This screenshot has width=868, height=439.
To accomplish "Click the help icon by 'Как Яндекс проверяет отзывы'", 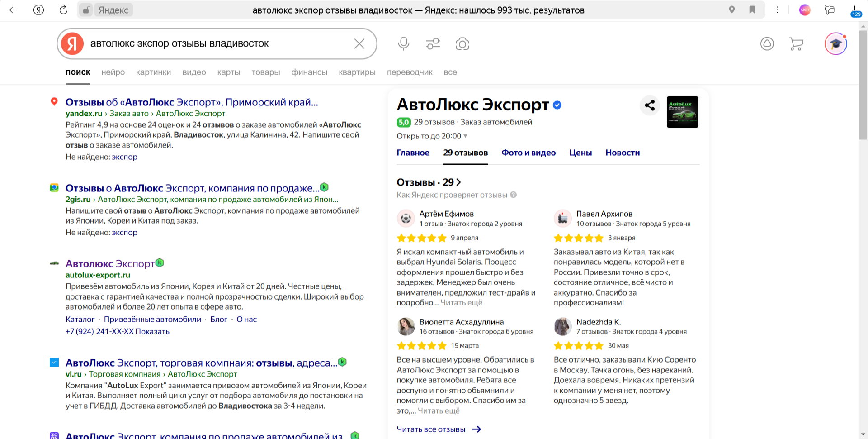I will (514, 195).
